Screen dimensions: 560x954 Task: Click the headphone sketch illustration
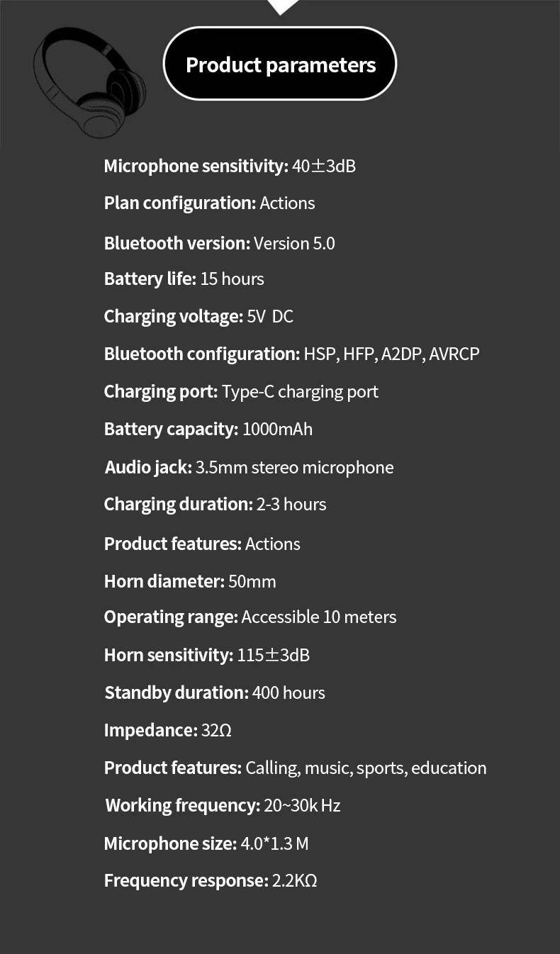(x=89, y=83)
